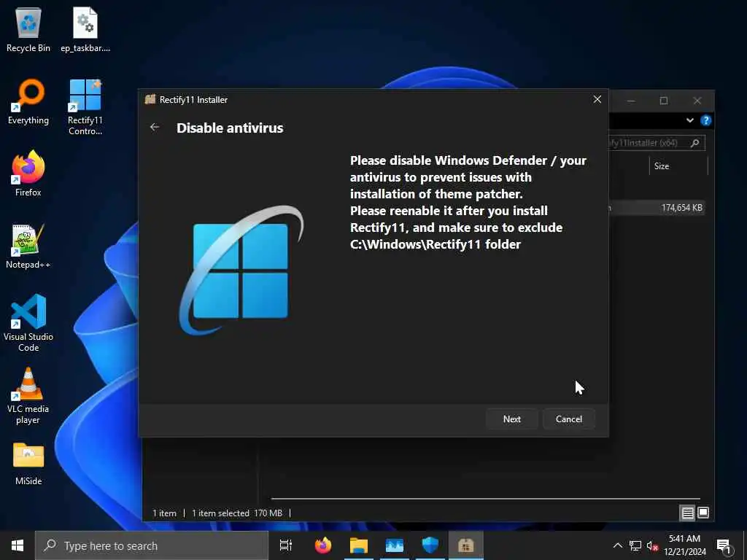Maximize the File Explorer window
This screenshot has height=560, width=747.
(664, 101)
